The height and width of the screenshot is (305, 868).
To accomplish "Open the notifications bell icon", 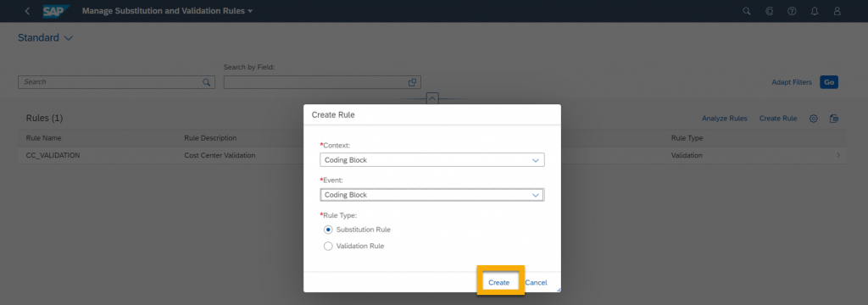I will click(815, 11).
